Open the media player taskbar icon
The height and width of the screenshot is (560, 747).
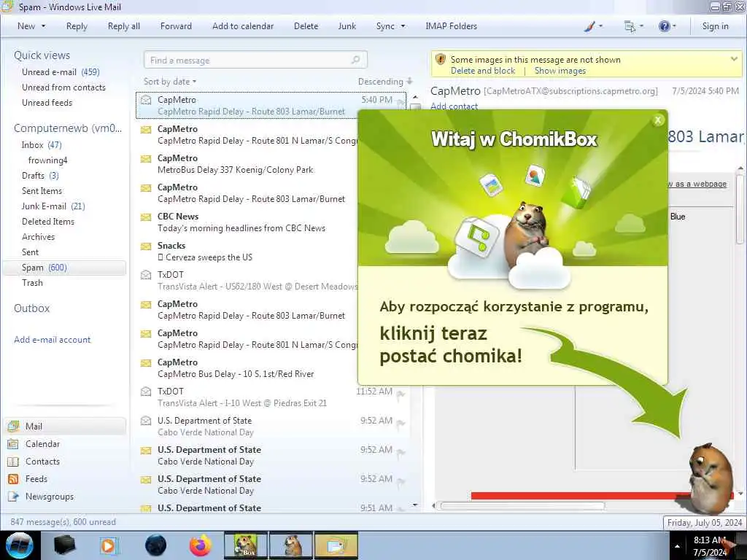coord(108,545)
